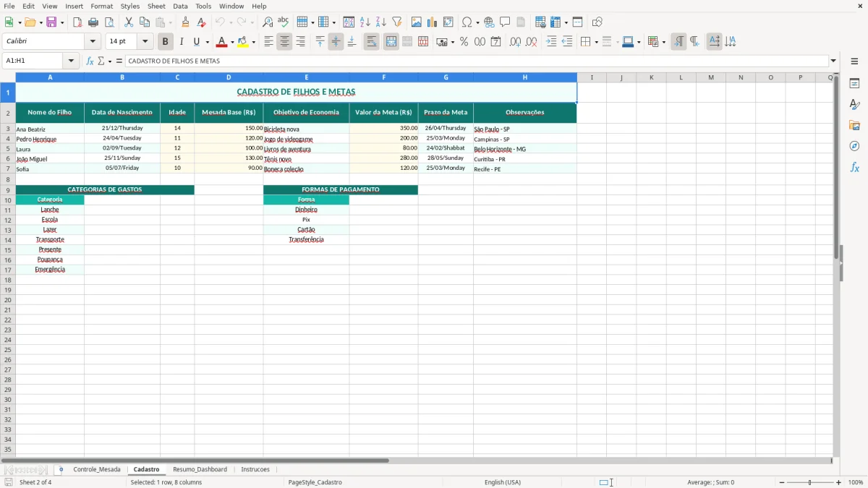Open the sidebar Gallery deck
The height and width of the screenshot is (488, 868).
(x=854, y=125)
